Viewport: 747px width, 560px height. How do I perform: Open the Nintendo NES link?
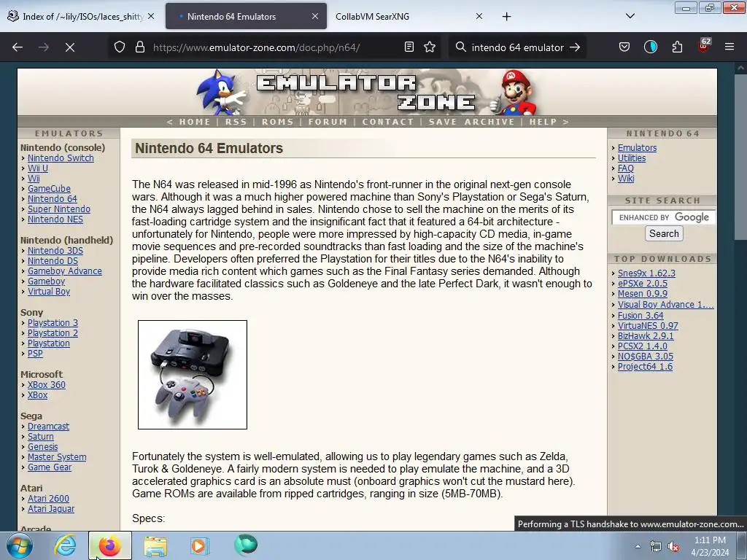coord(55,219)
